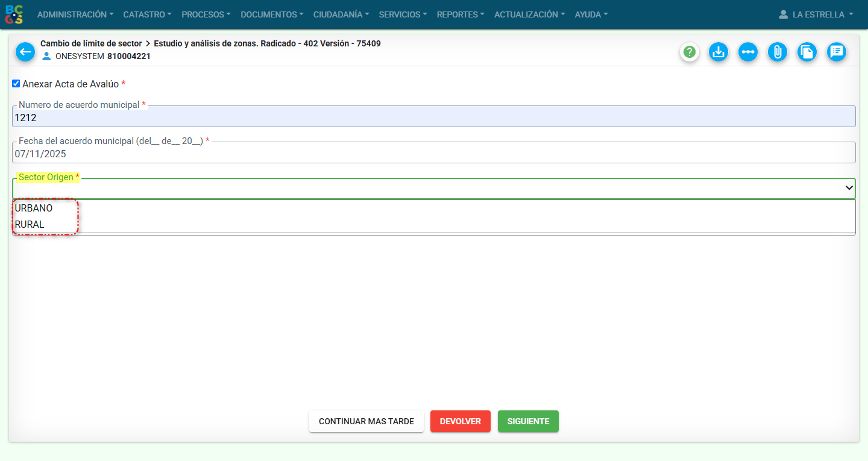
Task: Expand the Sector Origen dropdown arrow
Action: point(849,189)
